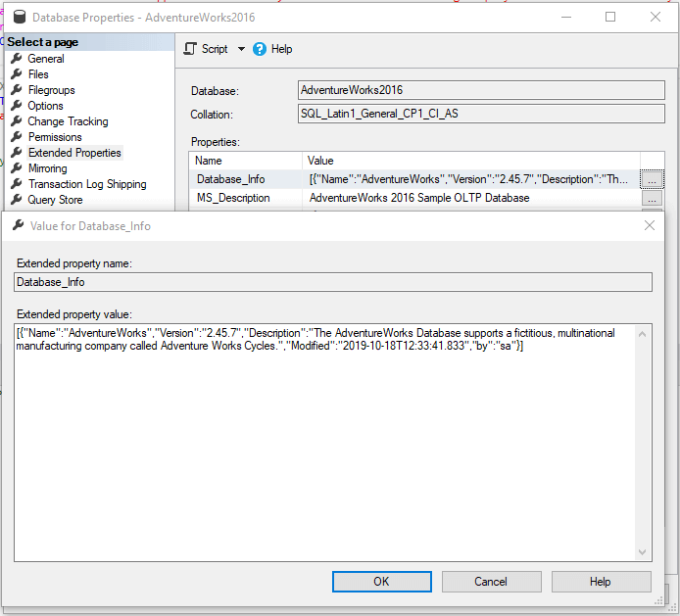Click the wrench icon beside Files
The image size is (680, 616).
pyautogui.click(x=17, y=73)
